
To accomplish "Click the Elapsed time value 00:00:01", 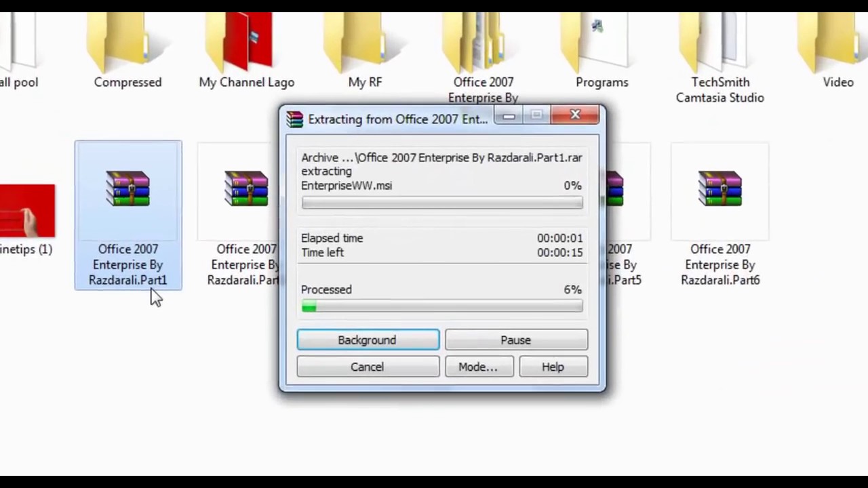I will 559,238.
